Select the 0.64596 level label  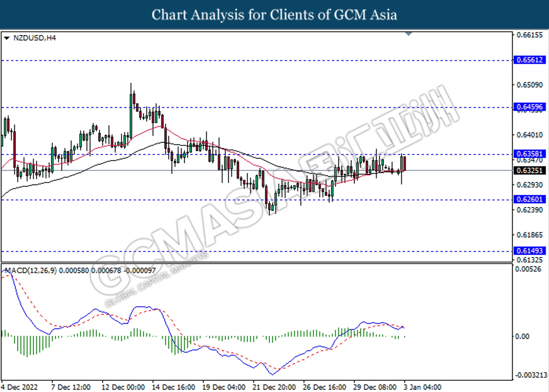pos(530,107)
